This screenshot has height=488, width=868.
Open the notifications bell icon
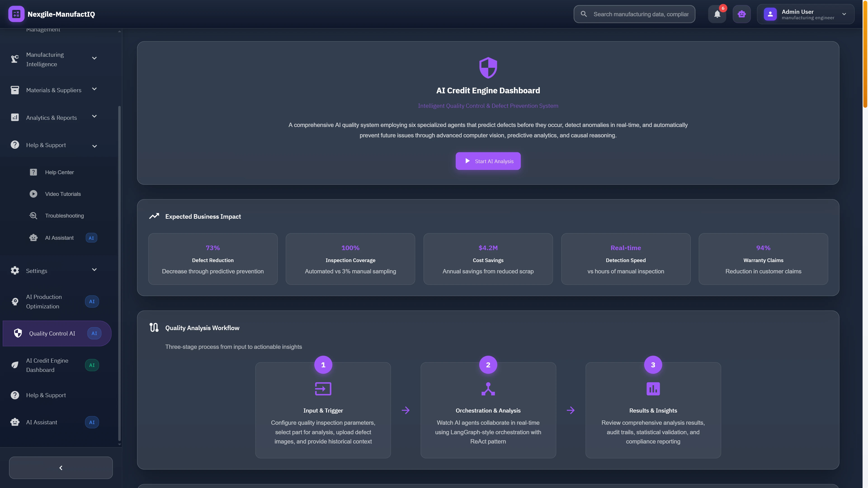pos(717,14)
